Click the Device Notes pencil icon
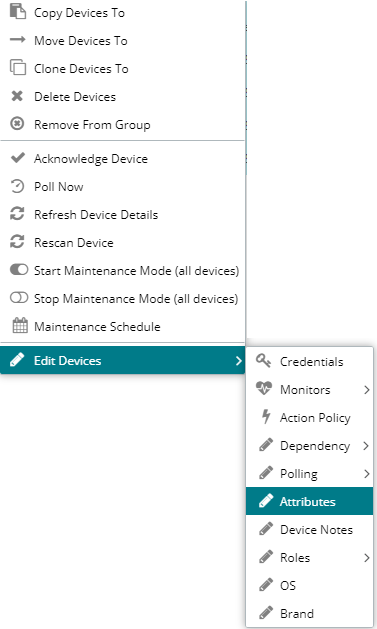The width and height of the screenshot is (377, 629). [x=266, y=529]
